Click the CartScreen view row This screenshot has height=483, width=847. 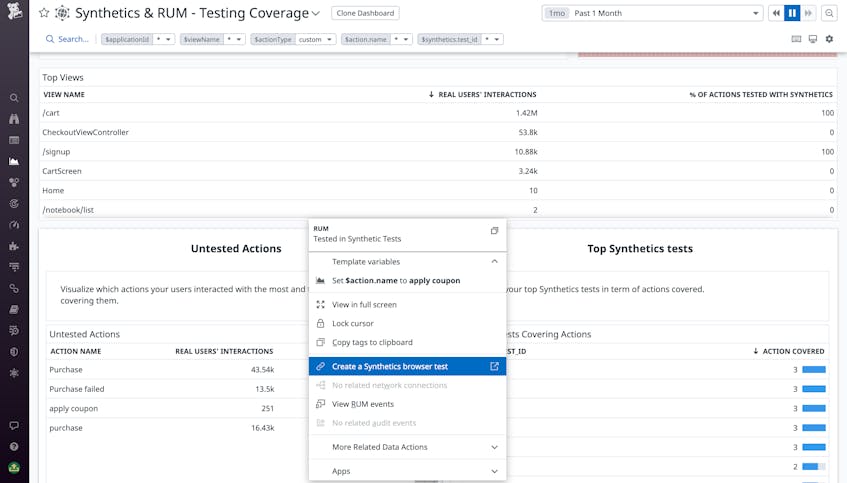pos(438,171)
